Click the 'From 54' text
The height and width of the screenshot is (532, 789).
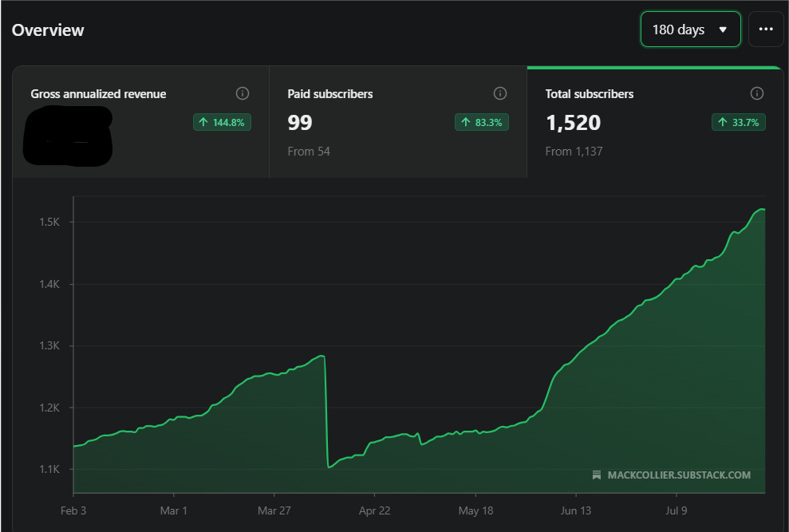click(x=309, y=152)
